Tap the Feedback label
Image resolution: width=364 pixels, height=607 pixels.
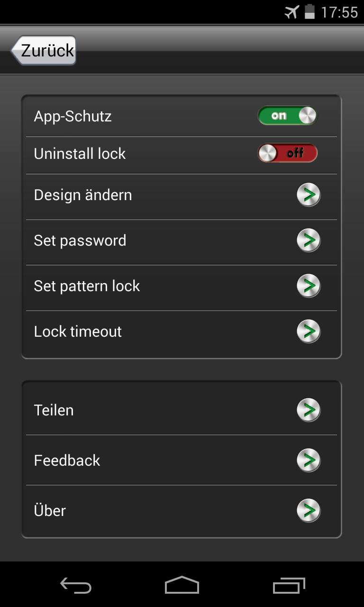click(67, 460)
